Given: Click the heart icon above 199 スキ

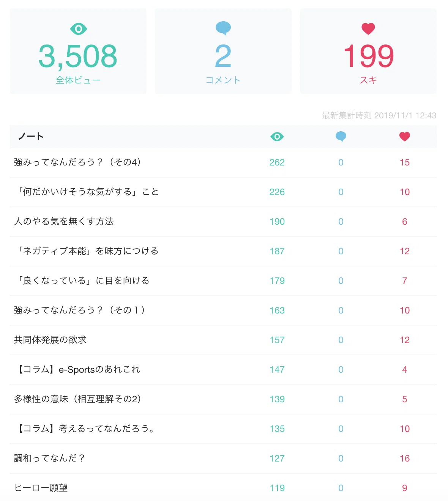Looking at the screenshot, I should click(x=368, y=29).
